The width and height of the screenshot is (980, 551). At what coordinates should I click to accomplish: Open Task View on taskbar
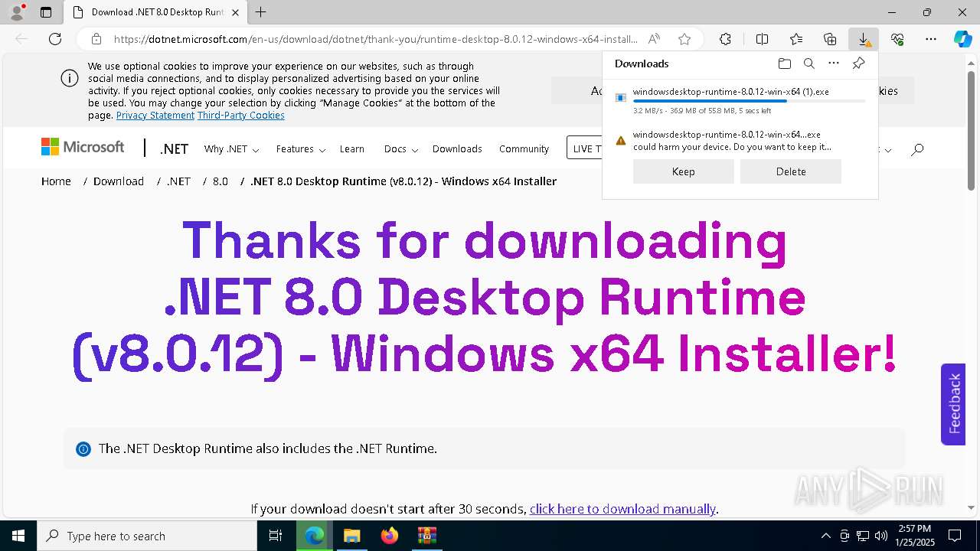tap(276, 536)
